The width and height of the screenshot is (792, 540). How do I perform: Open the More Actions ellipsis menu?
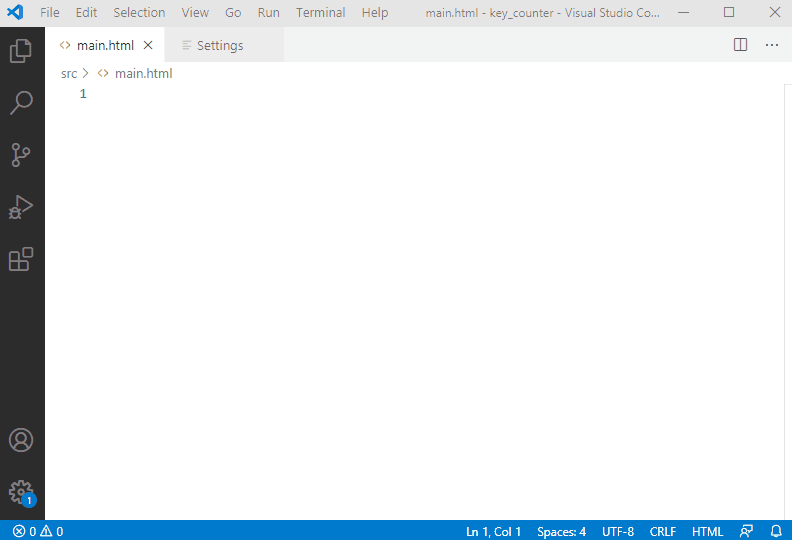click(x=771, y=44)
